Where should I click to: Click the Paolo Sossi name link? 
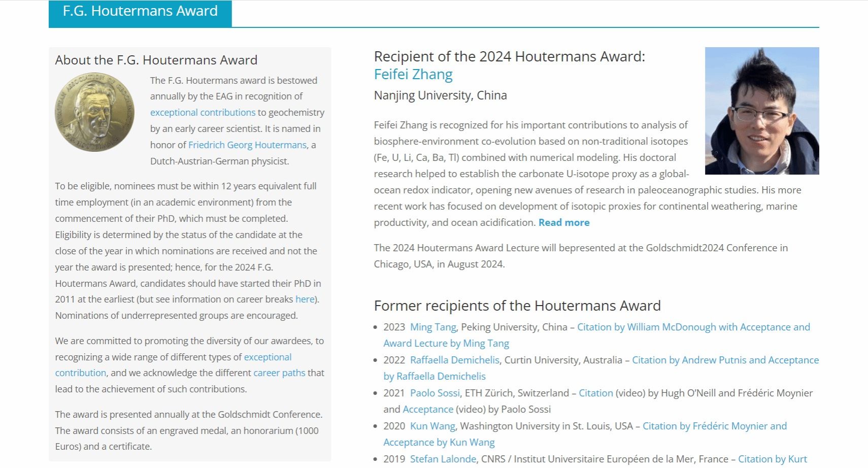pos(435,393)
